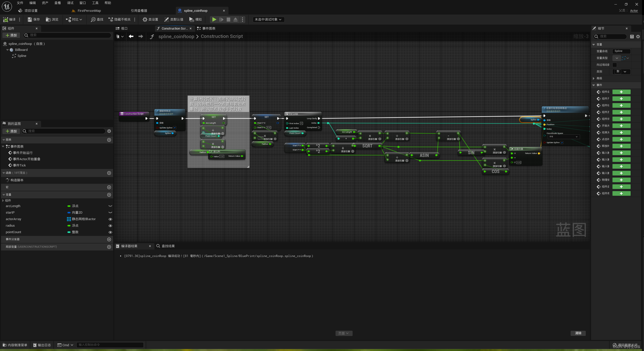Open 输出日志 output log

[42, 345]
